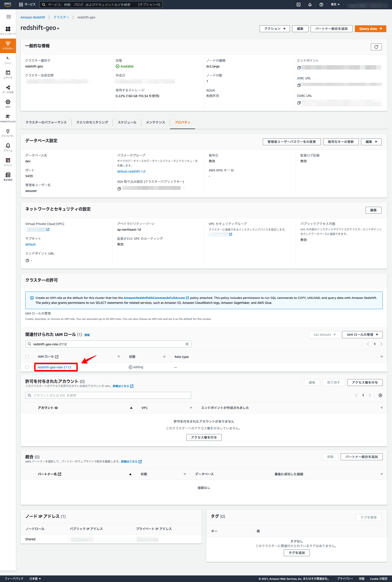Refresh the 一般的な情報 panel
The width and height of the screenshot is (392, 582).
376,47
